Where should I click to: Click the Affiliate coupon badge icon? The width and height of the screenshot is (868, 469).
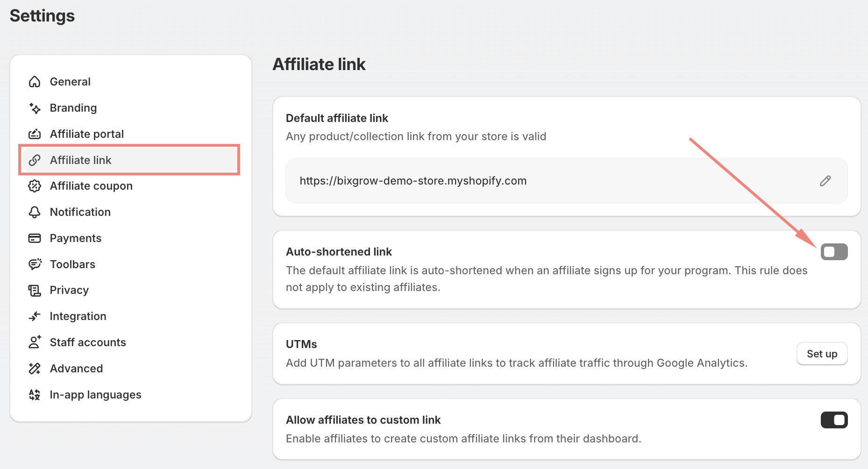[35, 186]
